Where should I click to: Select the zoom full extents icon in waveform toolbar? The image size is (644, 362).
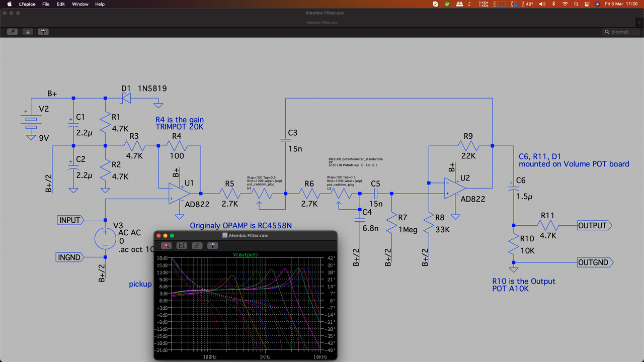click(x=182, y=246)
